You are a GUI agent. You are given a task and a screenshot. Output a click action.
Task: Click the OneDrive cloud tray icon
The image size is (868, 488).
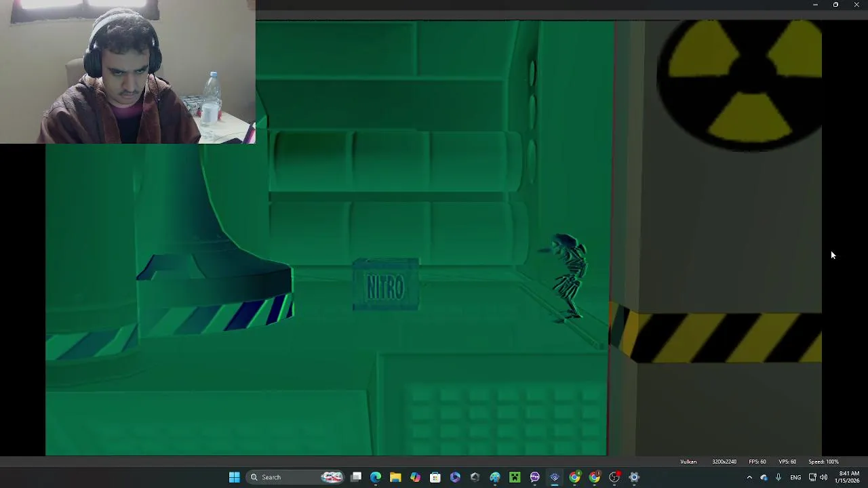tap(764, 477)
